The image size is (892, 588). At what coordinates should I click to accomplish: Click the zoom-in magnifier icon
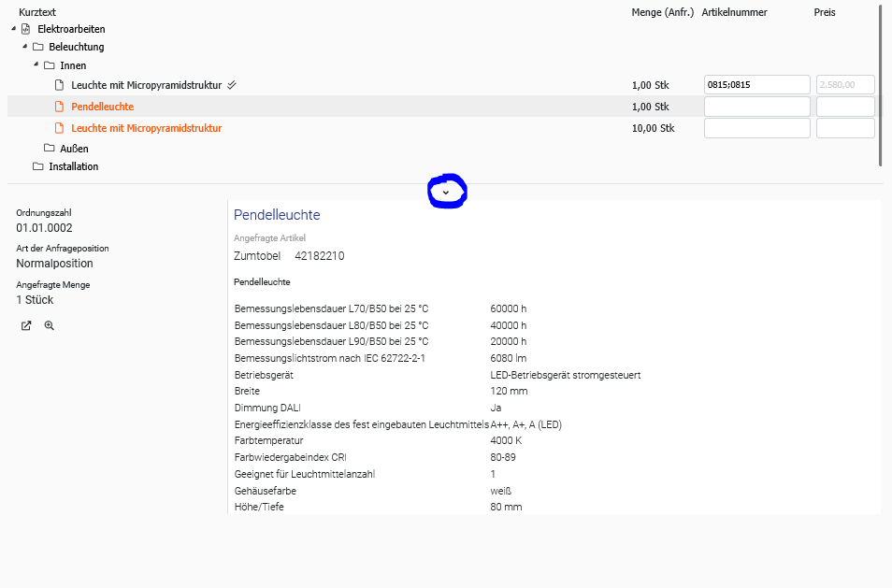(x=49, y=326)
